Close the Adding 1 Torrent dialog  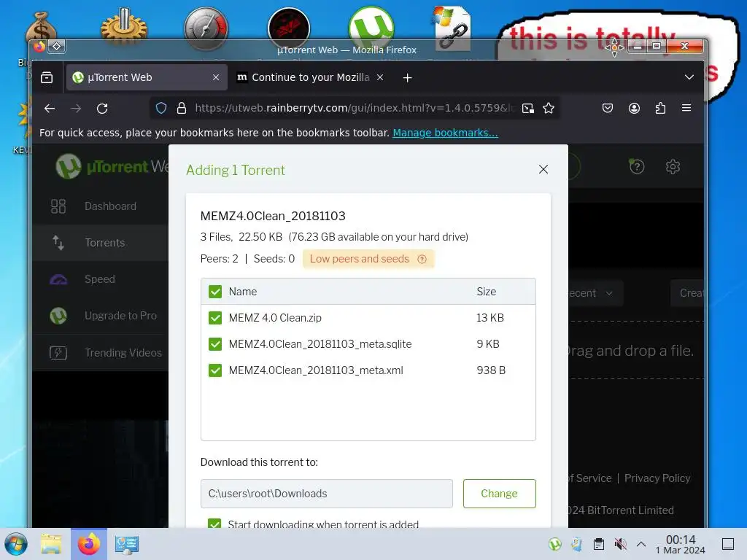(x=543, y=169)
